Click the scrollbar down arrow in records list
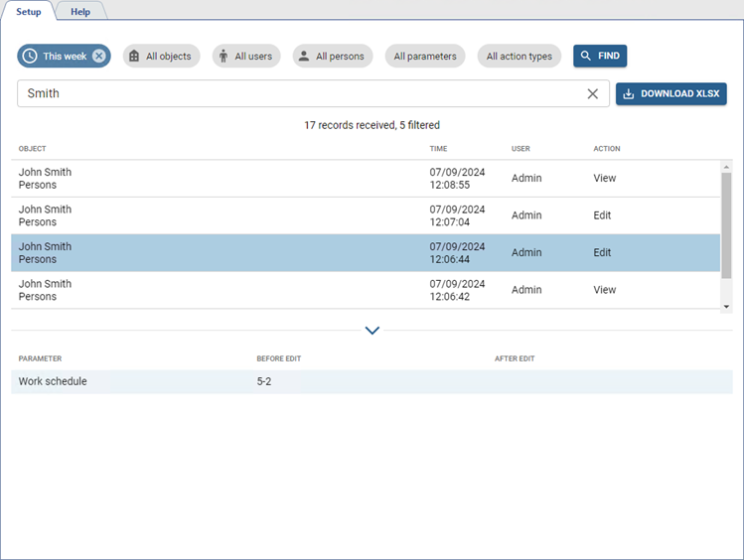The image size is (744, 560). click(x=726, y=307)
